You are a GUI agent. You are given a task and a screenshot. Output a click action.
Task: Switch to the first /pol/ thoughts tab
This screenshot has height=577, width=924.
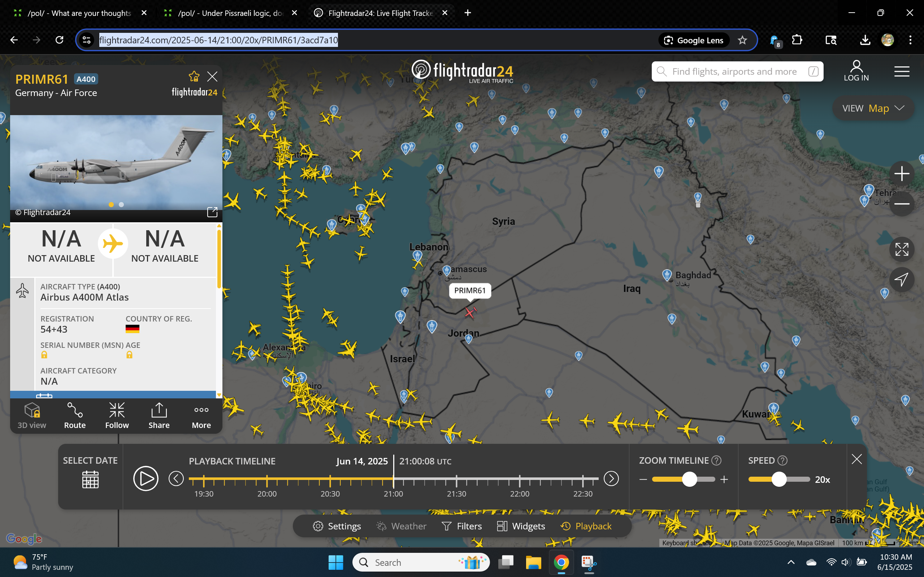(x=79, y=13)
